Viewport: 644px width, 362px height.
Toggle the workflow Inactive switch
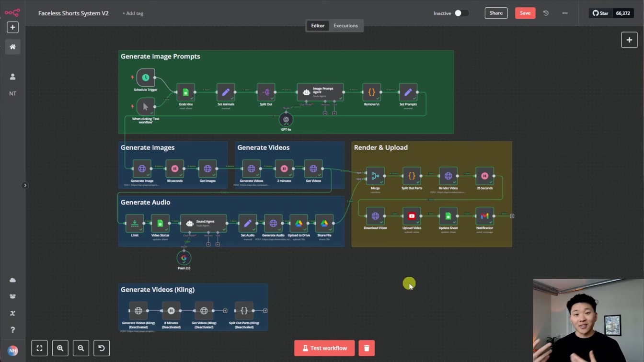click(x=461, y=13)
